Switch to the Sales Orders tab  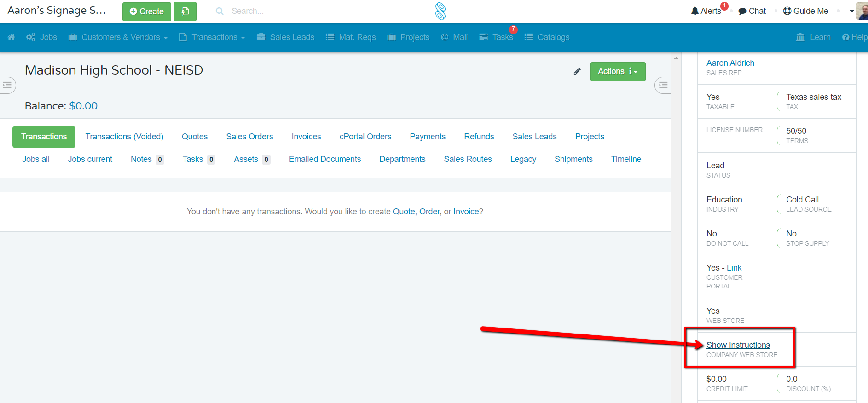pos(249,137)
